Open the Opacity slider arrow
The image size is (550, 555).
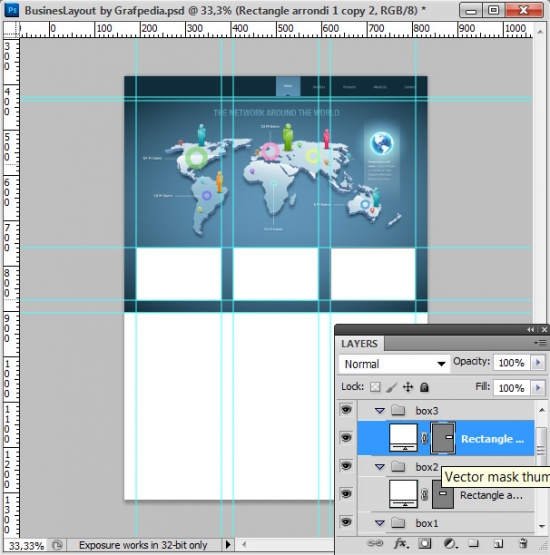point(538,362)
